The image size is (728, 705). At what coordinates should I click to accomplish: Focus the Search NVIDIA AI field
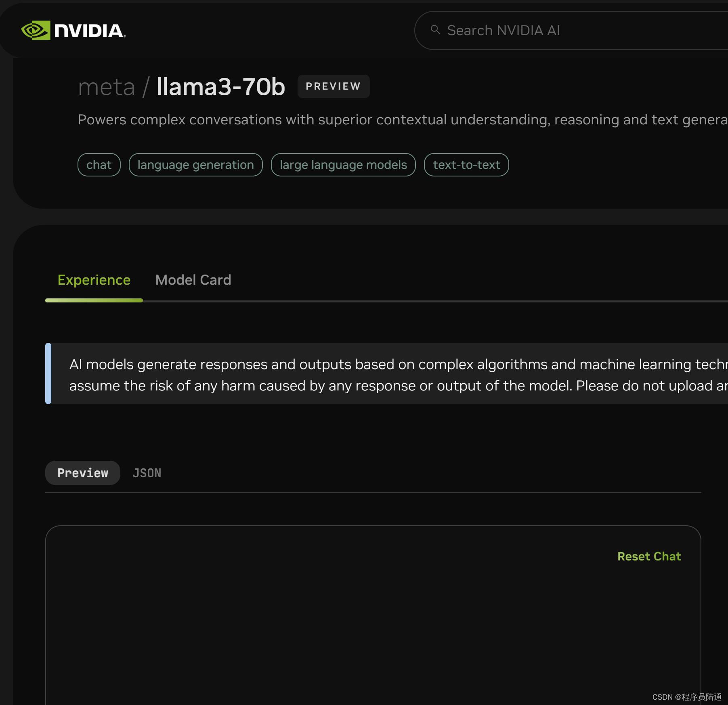point(571,30)
